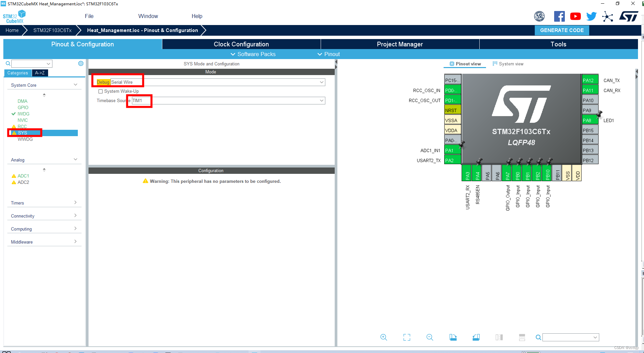The height and width of the screenshot is (353, 644).
Task: Switch to System view
Action: [x=508, y=64]
